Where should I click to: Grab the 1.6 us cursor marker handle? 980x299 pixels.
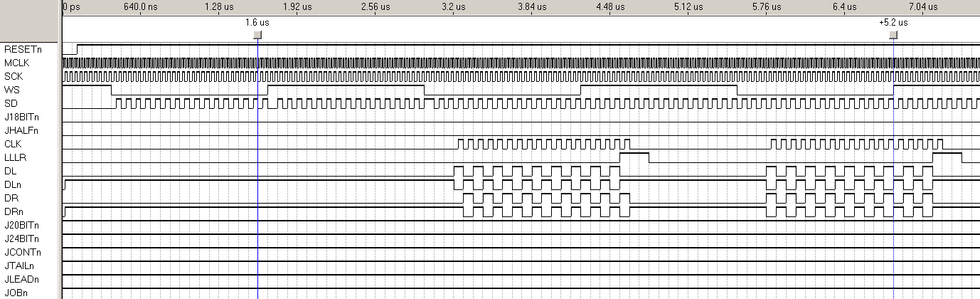257,34
